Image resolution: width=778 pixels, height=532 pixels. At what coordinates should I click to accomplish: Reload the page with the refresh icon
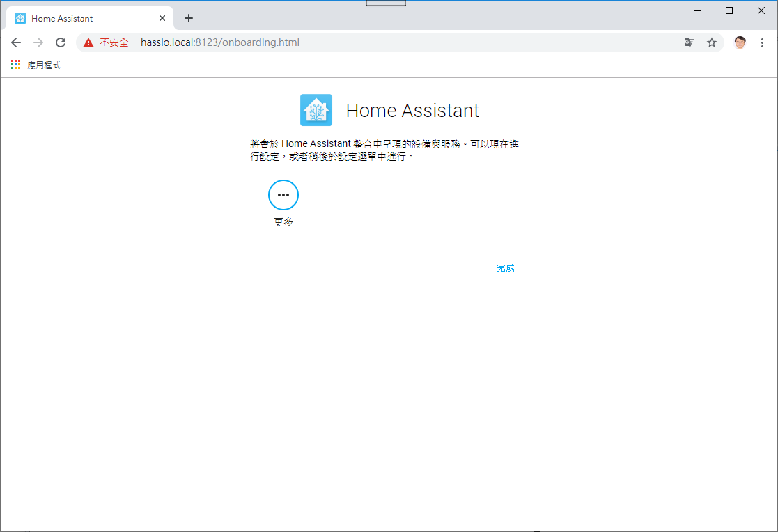[x=61, y=42]
